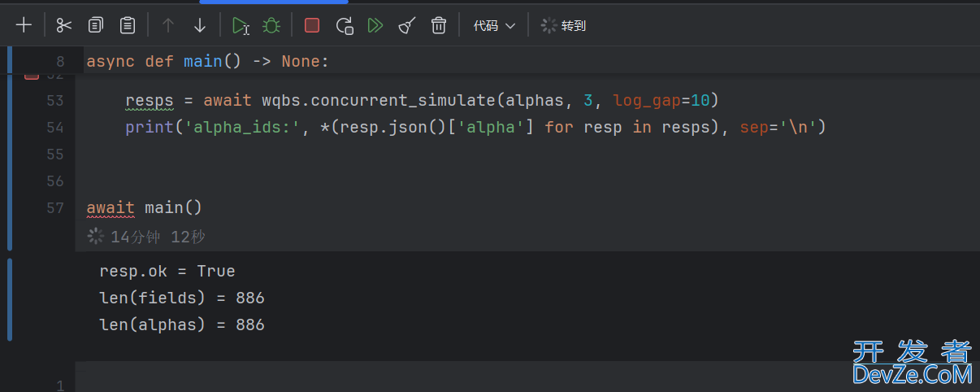Run all cells with double-arrow icon

pyautogui.click(x=375, y=25)
